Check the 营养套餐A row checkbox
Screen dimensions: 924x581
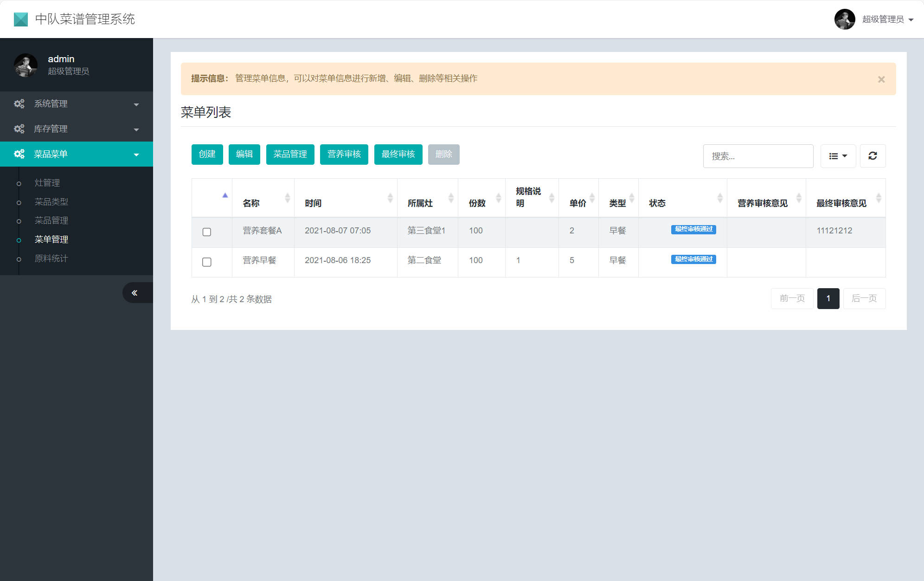click(207, 232)
